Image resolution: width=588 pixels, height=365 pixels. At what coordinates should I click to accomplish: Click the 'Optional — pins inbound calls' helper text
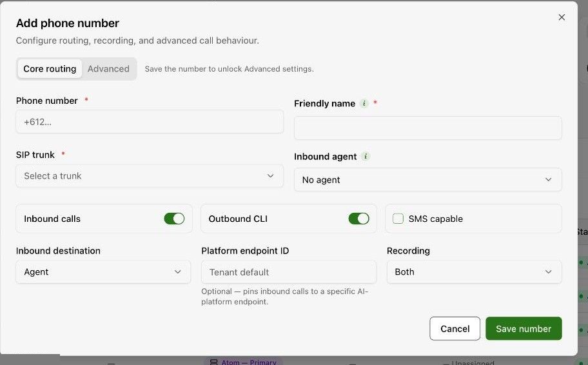(284, 297)
